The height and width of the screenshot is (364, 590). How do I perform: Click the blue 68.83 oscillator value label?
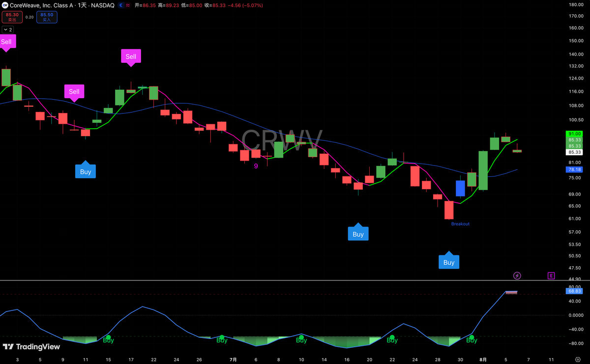click(x=575, y=291)
